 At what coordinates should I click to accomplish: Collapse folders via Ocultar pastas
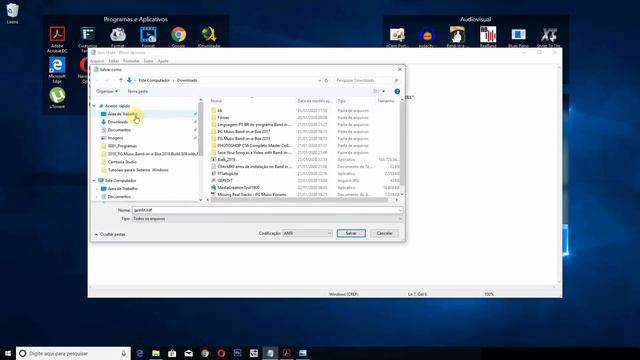click(110, 234)
